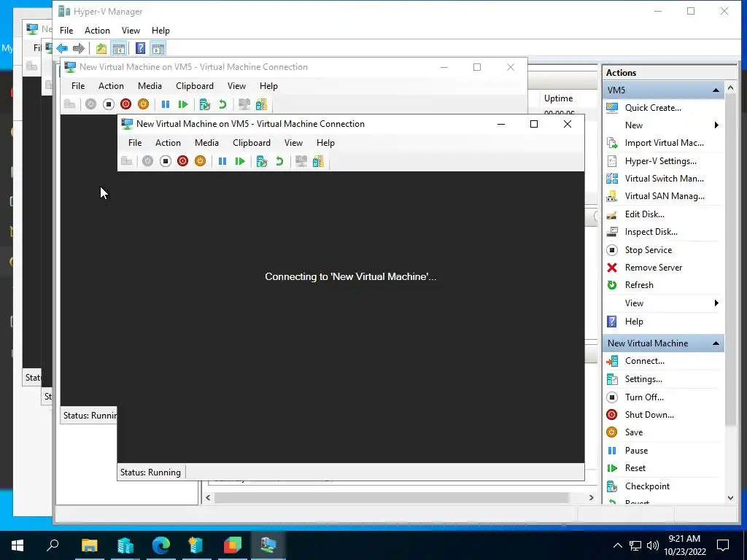Click Reset icon in back VM Connection toolbar
Viewport: 747px width, 560px height.
183,104
